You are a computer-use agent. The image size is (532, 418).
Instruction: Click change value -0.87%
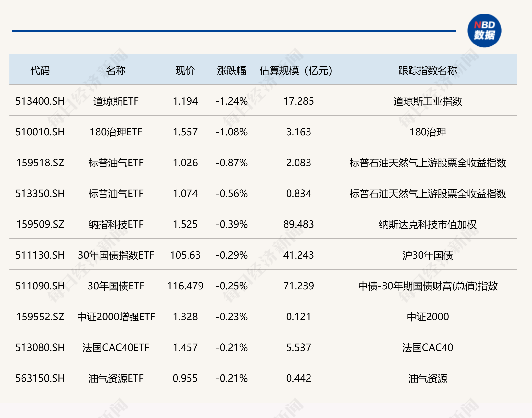coord(232,163)
